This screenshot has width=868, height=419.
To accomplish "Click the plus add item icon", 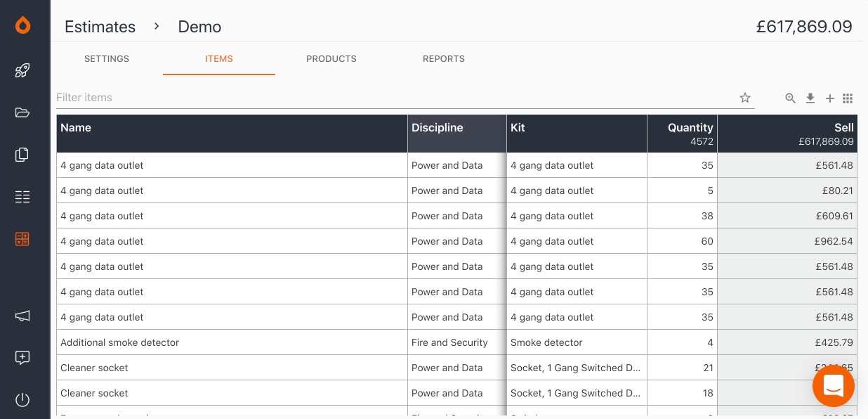I will click(829, 98).
